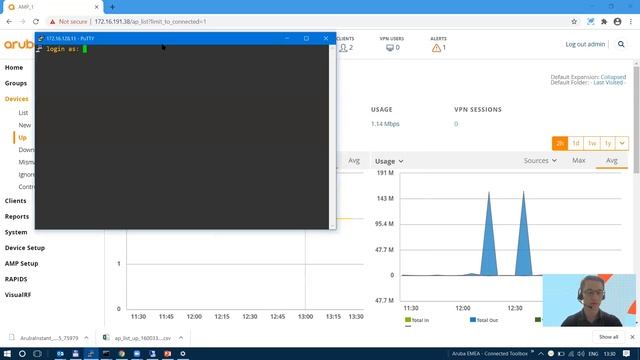The image size is (640, 360).
Task: Click the Alerts warning triangle icon
Action: 436,48
